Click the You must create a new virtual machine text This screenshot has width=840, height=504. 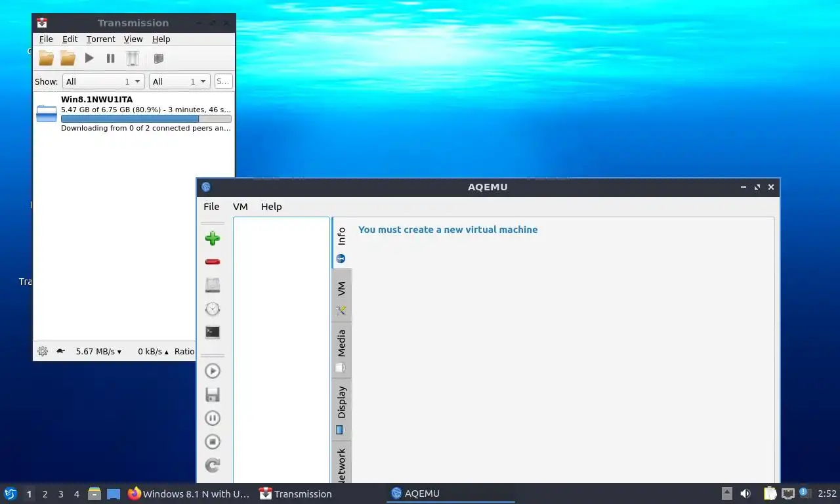(448, 230)
